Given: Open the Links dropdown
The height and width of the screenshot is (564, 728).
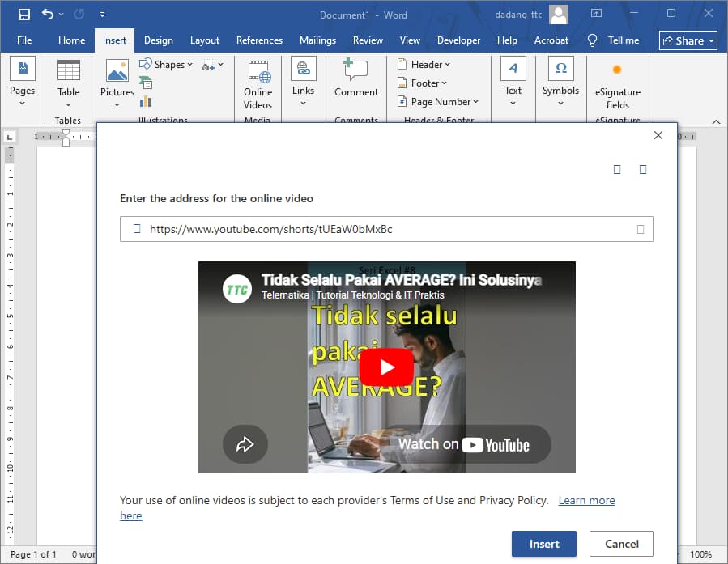Looking at the screenshot, I should [x=303, y=82].
